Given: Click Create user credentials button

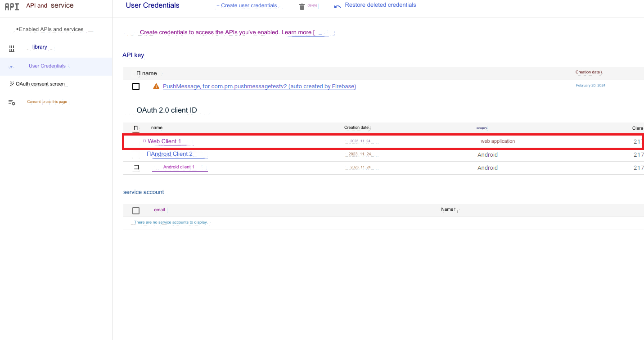Looking at the screenshot, I should coord(247,6).
